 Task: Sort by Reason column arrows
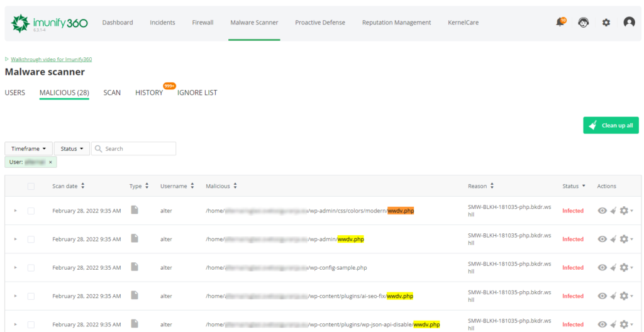(492, 186)
